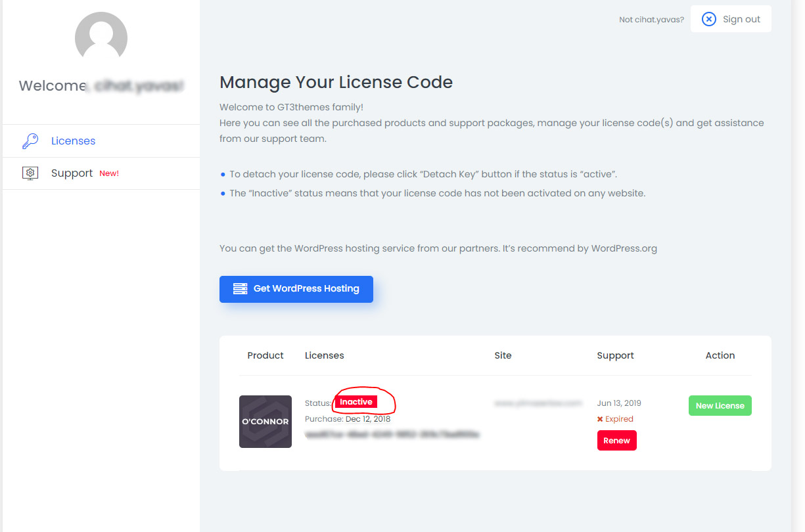Click the red New! badge next to Support
Screen dimensions: 805x532
(x=109, y=173)
